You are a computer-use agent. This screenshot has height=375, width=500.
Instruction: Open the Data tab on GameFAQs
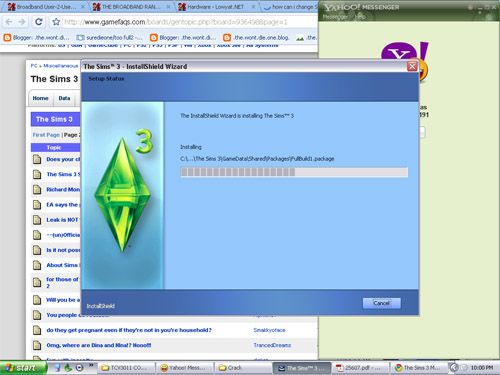[x=64, y=98]
